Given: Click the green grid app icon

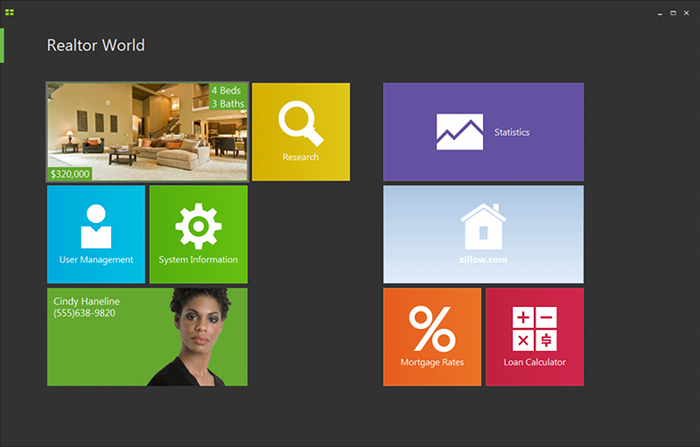Looking at the screenshot, I should coord(9,13).
